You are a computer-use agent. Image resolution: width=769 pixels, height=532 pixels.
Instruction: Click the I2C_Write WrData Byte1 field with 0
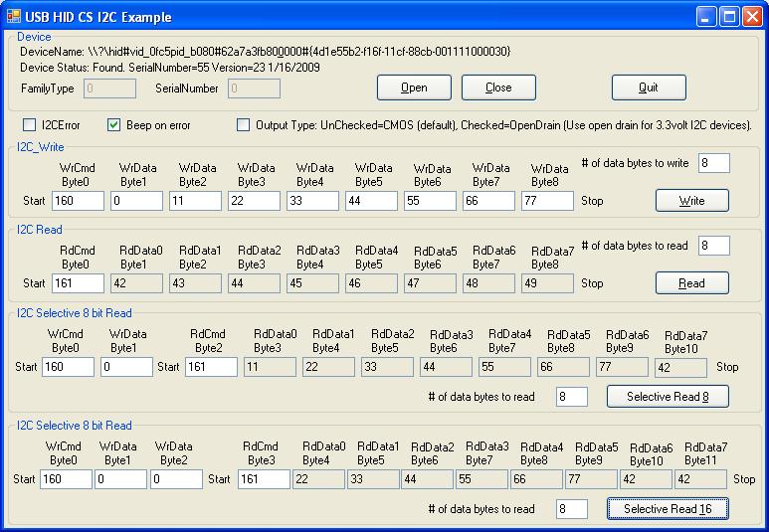137,201
